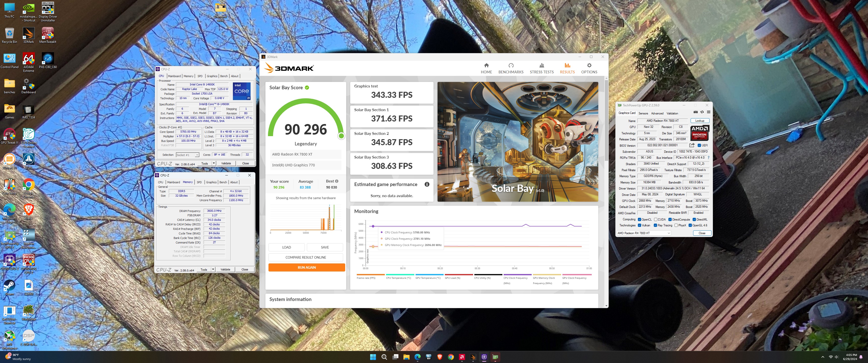Screen dimensions: 868x363
Task: Switch to Bench tab in upper CPU-Z window
Action: [x=224, y=76]
